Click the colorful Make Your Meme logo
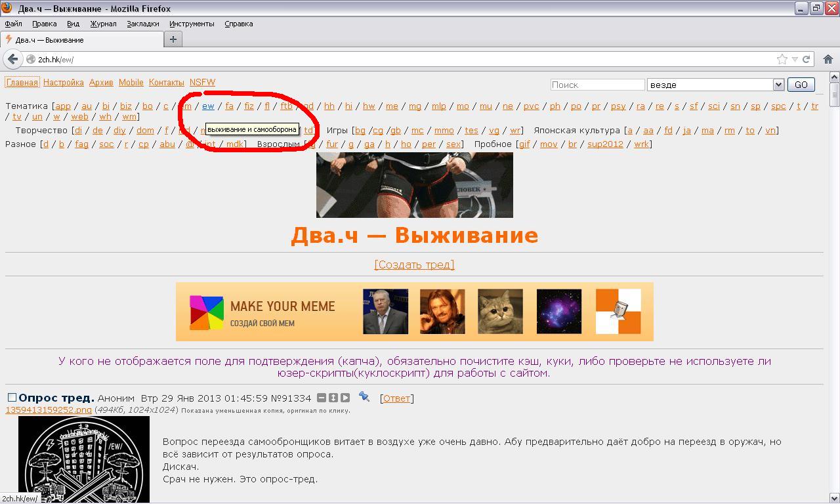This screenshot has width=840, height=504. [207, 312]
